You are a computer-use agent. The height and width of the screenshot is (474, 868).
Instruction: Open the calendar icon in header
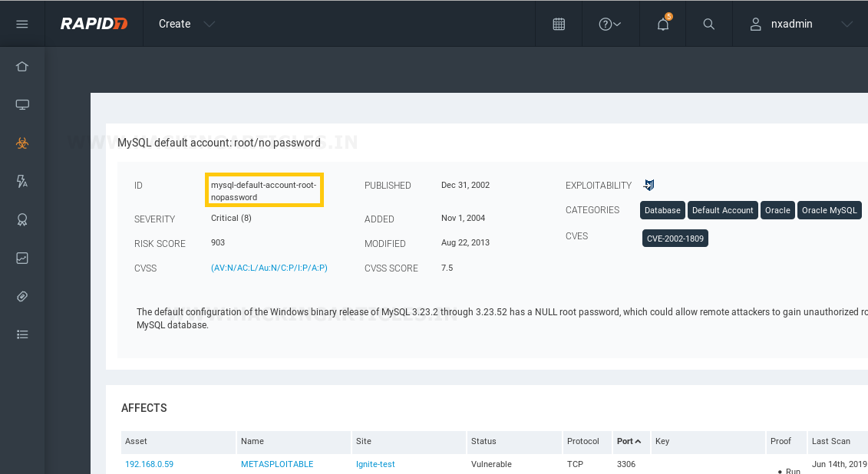(559, 24)
